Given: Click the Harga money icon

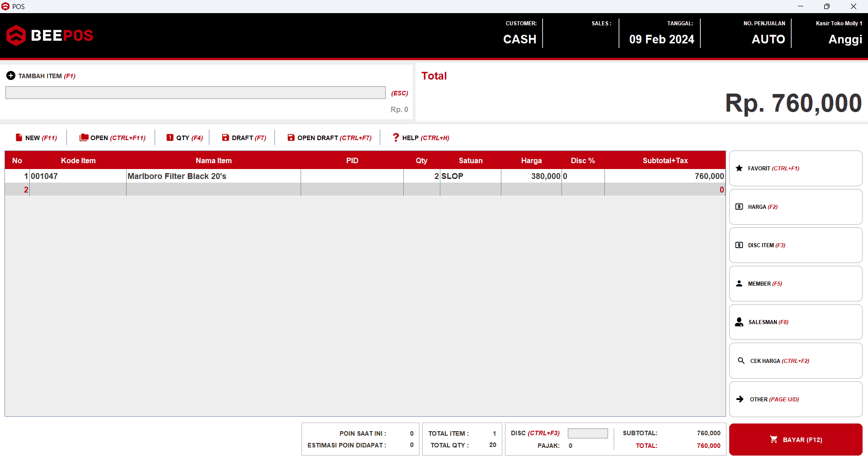Looking at the screenshot, I should click(x=739, y=207).
